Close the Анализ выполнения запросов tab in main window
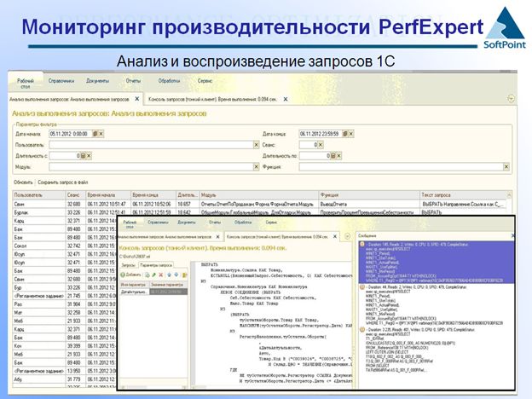 (x=137, y=99)
